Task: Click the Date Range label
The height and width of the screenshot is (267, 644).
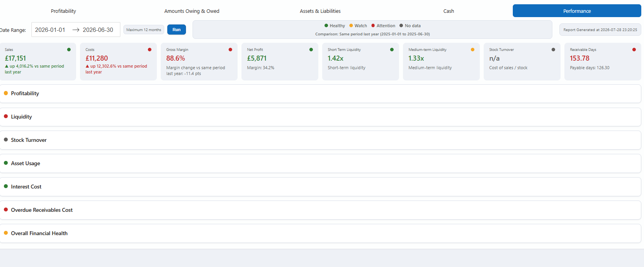Action: point(13,30)
